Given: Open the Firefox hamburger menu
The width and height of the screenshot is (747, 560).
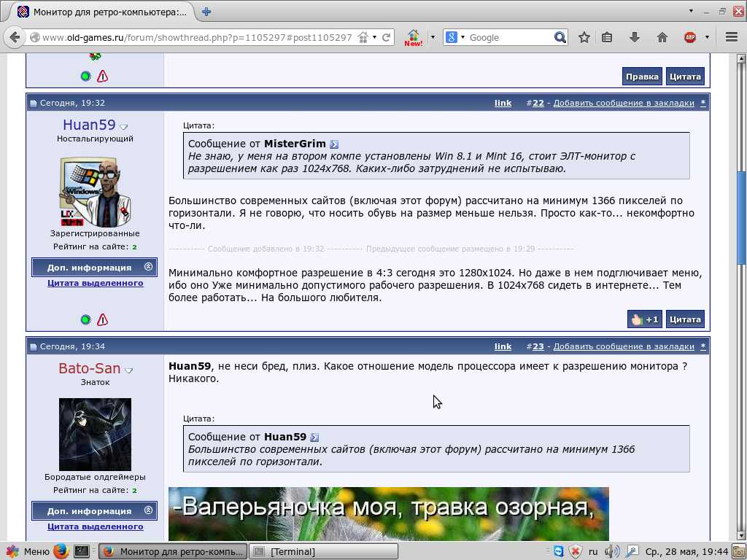Looking at the screenshot, I should coord(732,37).
